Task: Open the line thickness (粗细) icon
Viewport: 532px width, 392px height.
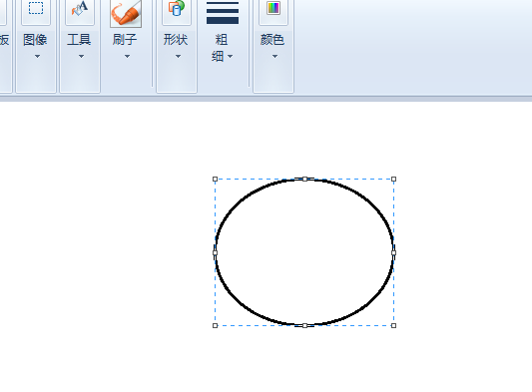Action: pos(223,12)
